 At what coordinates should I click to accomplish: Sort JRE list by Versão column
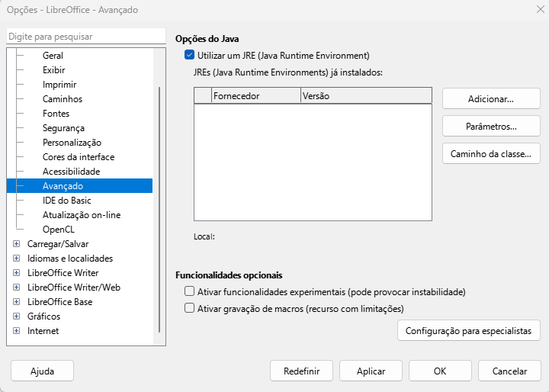click(x=366, y=95)
